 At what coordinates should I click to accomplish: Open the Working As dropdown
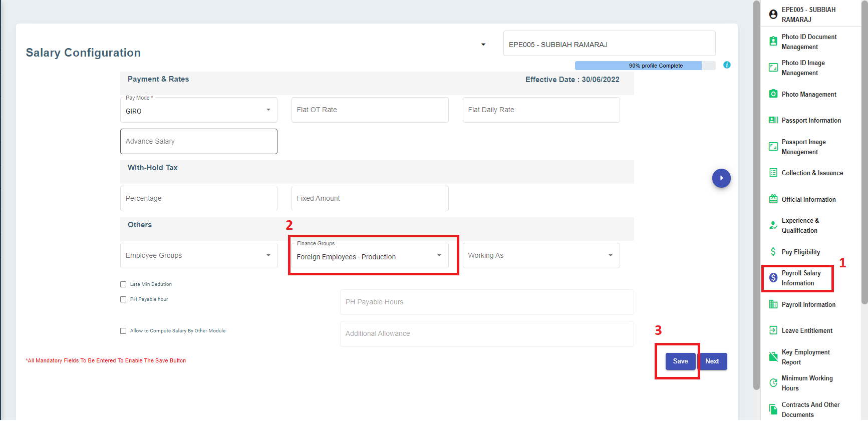point(541,255)
